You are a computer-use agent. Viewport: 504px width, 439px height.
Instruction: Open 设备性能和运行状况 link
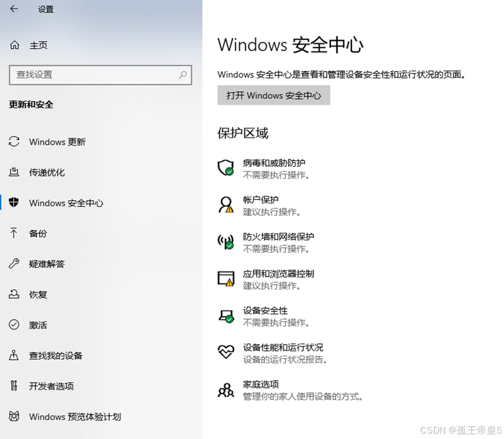pyautogui.click(x=283, y=348)
